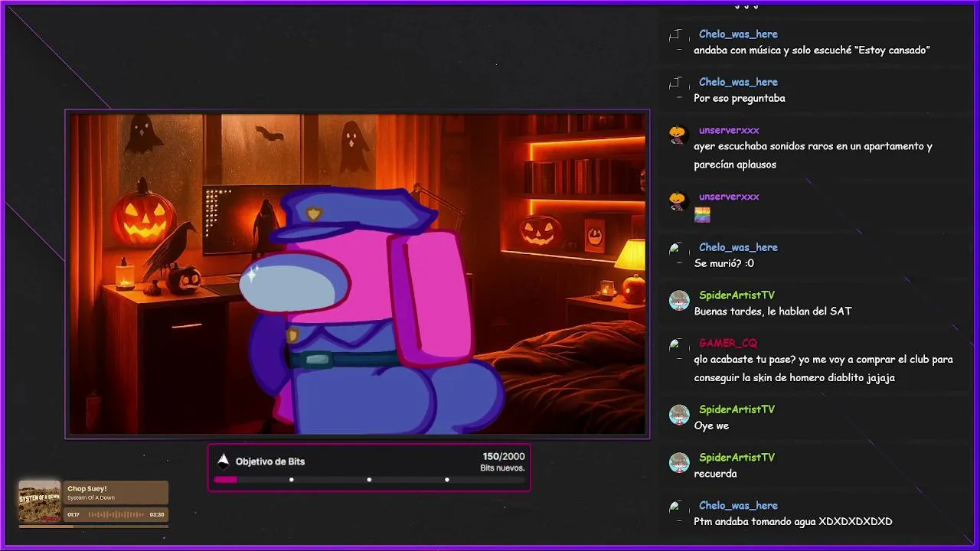Click the Bits gem icon in goal widget
The image size is (980, 551).
coord(223,461)
